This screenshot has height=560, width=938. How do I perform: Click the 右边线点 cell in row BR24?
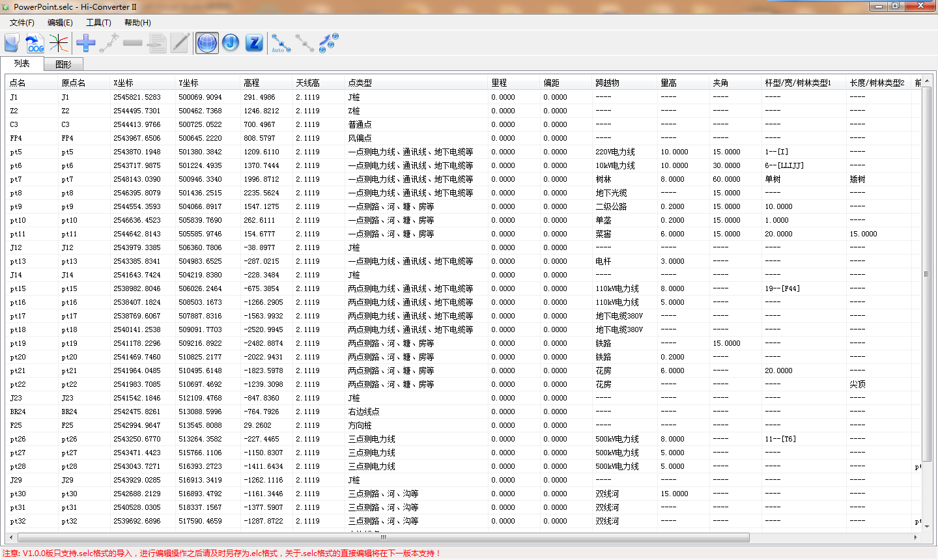(x=364, y=412)
